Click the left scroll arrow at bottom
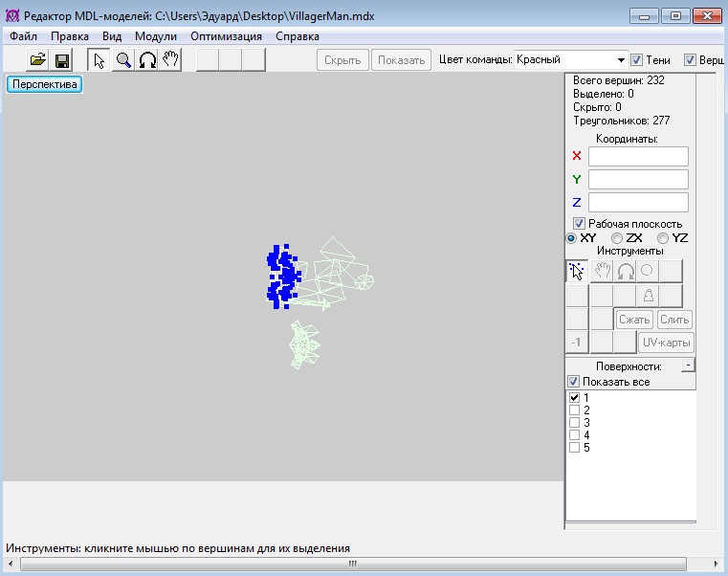The image size is (728, 576). pyautogui.click(x=11, y=564)
